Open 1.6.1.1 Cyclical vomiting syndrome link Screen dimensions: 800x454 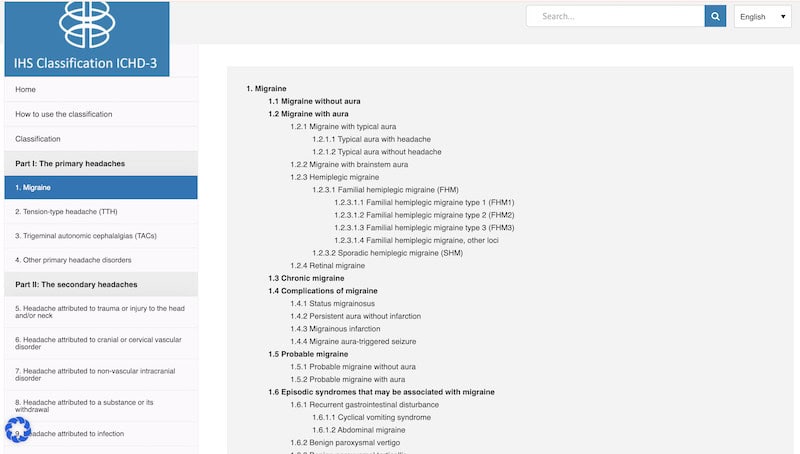coord(371,417)
